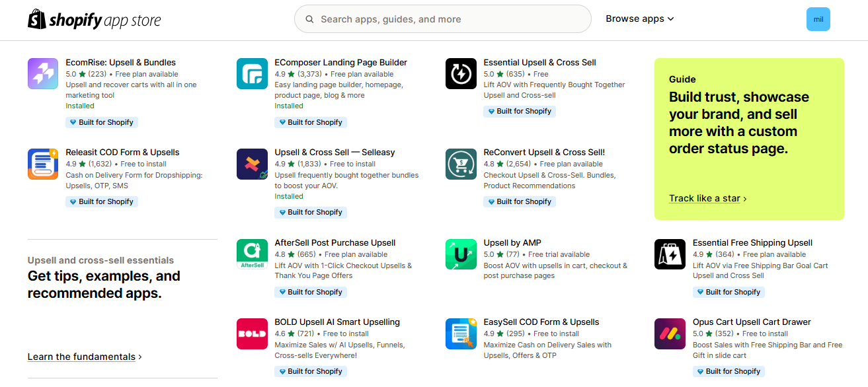The height and width of the screenshot is (387, 868).
Task: Open the mil account avatar
Action: pyautogui.click(x=818, y=19)
